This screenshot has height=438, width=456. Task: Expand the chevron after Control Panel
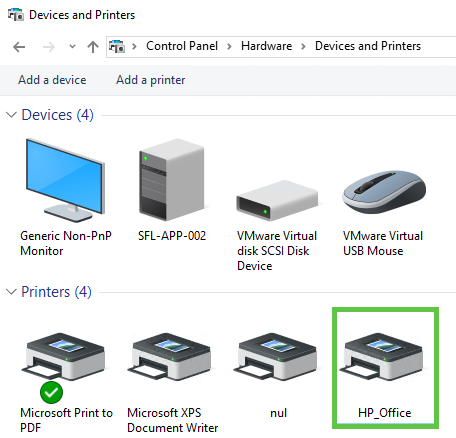[x=229, y=46]
